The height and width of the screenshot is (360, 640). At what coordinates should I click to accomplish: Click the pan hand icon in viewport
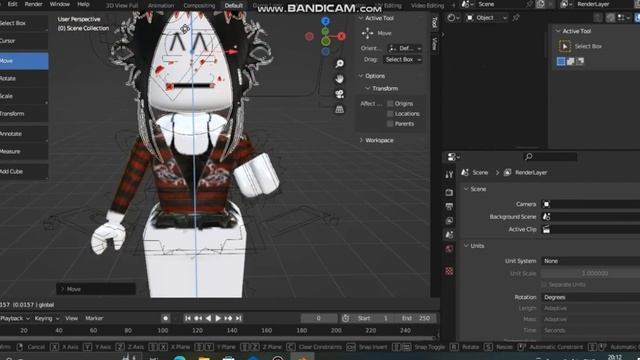pos(339,79)
